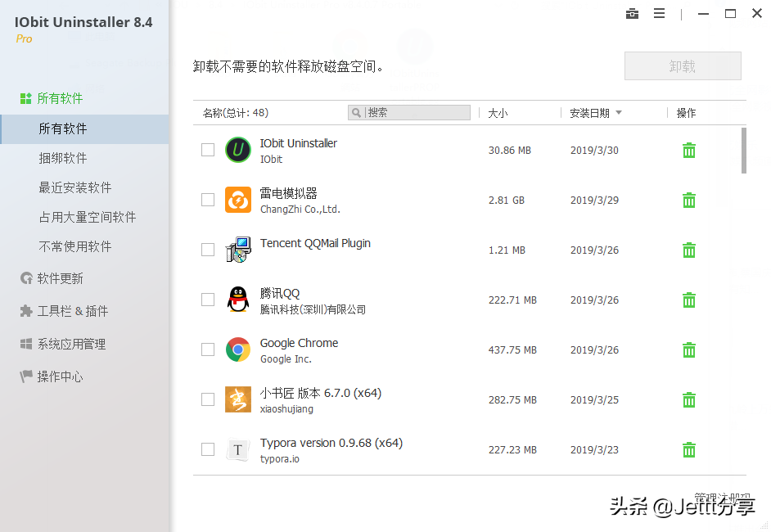
Task: Select the 腾讯QQ checkbox
Action: [208, 300]
